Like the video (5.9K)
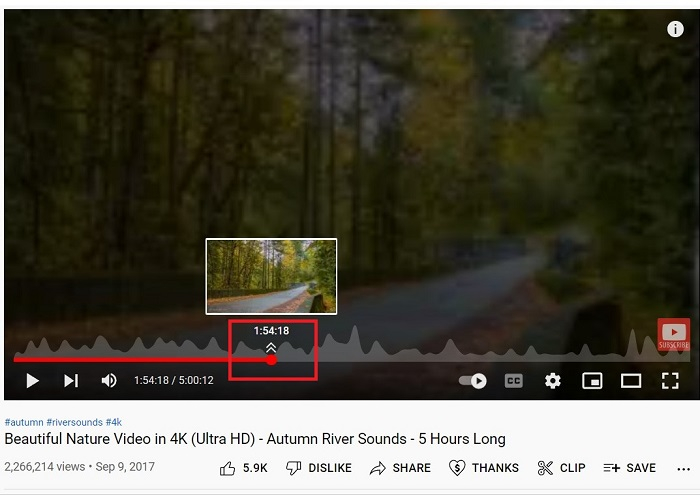 (x=243, y=468)
